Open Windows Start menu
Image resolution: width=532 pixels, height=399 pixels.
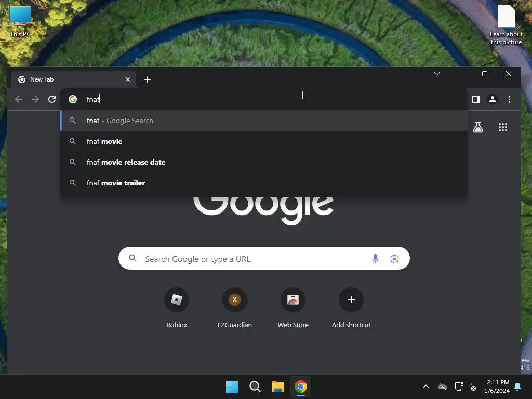[232, 387]
